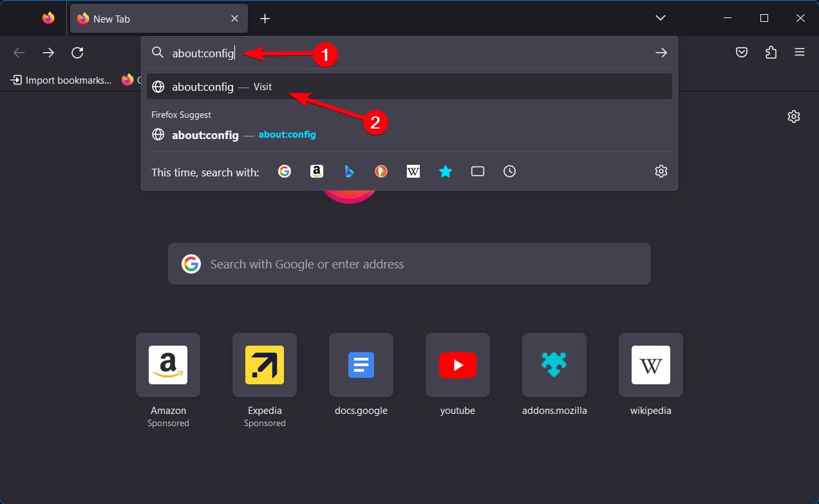819x504 pixels.
Task: Reload the page with the refresh icon
Action: pyautogui.click(x=77, y=53)
